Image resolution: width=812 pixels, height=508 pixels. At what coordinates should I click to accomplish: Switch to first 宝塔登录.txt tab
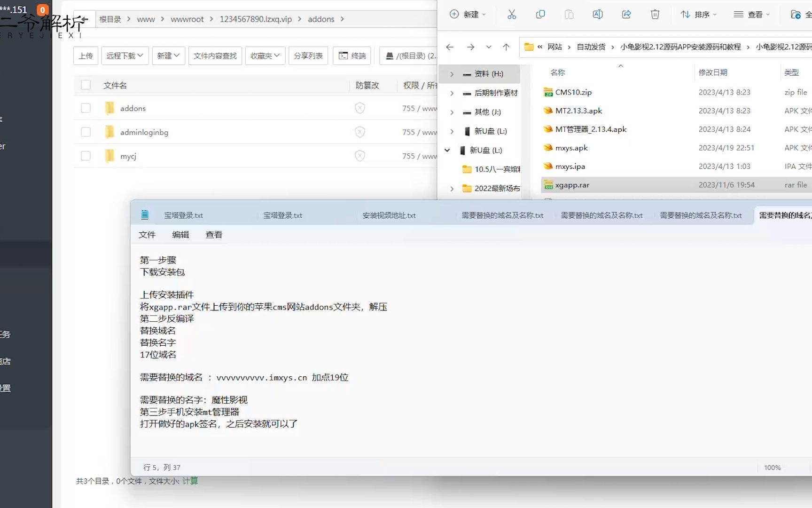click(x=183, y=215)
